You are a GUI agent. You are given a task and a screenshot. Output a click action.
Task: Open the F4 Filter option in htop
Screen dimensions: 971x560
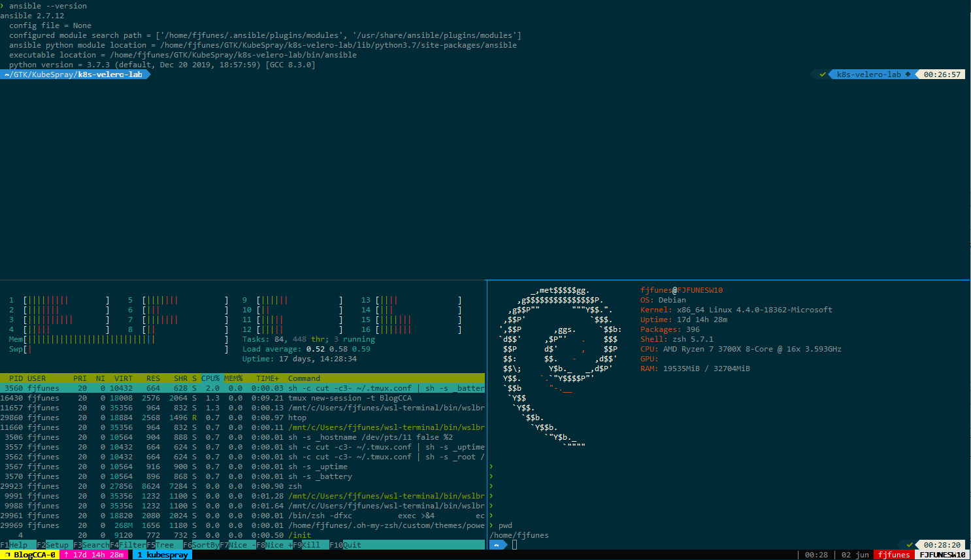pyautogui.click(x=128, y=545)
